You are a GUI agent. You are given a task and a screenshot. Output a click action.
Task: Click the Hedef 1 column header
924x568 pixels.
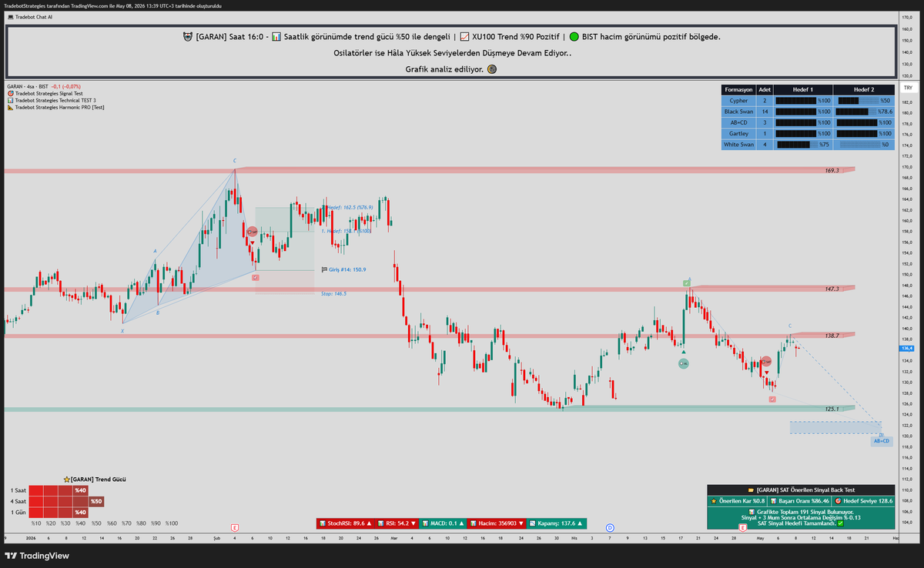[802, 89]
